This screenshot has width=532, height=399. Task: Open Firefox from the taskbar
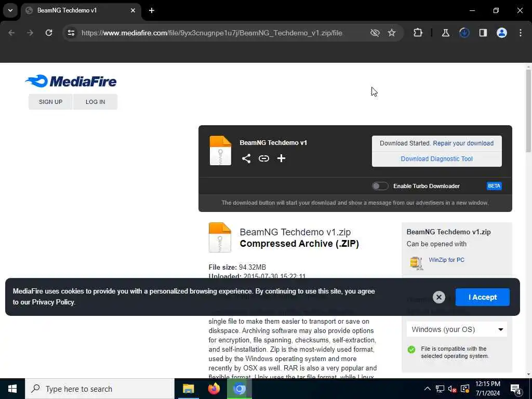pos(214,389)
